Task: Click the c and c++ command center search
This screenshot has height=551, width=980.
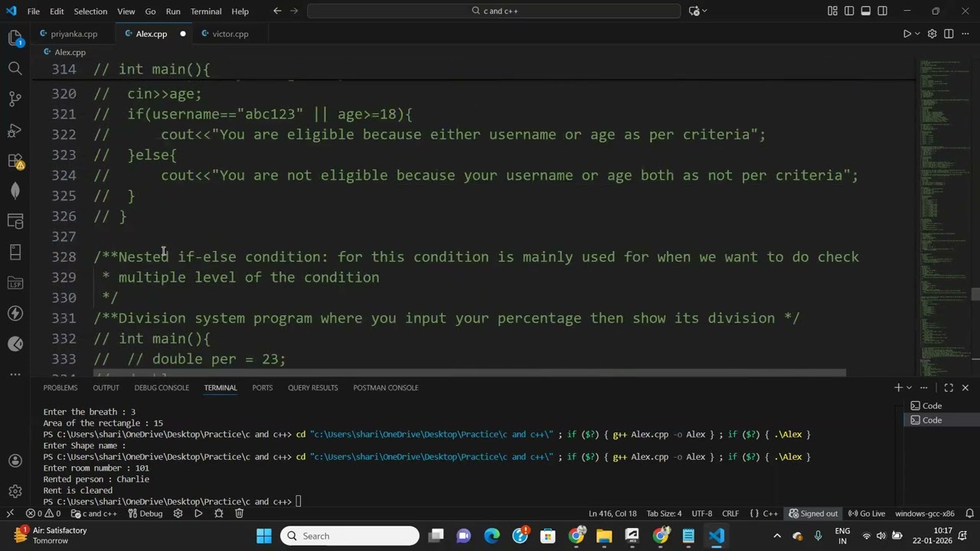Action: pyautogui.click(x=494, y=11)
